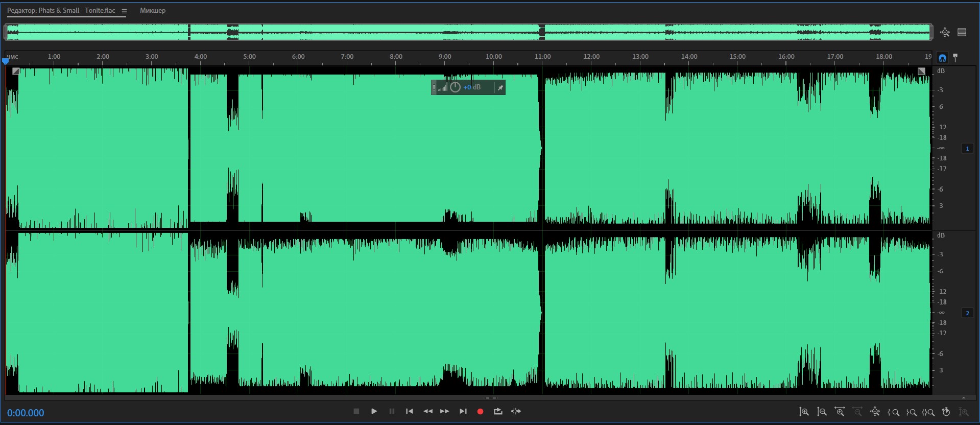The image size is (980, 425).
Task: Click the zoom out amplitude icon
Action: click(x=822, y=412)
